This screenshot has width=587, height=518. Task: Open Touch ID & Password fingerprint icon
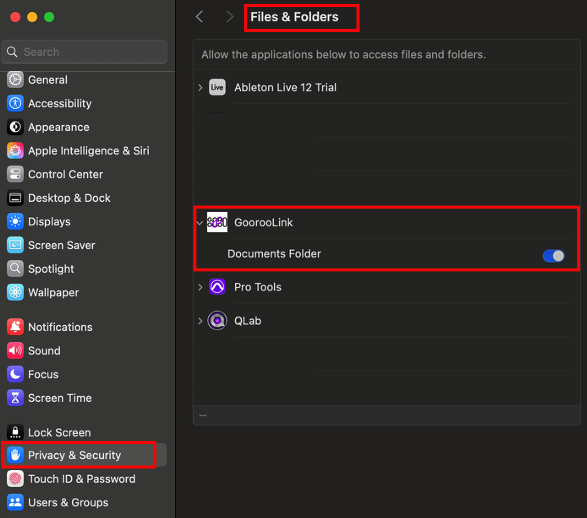click(x=15, y=479)
